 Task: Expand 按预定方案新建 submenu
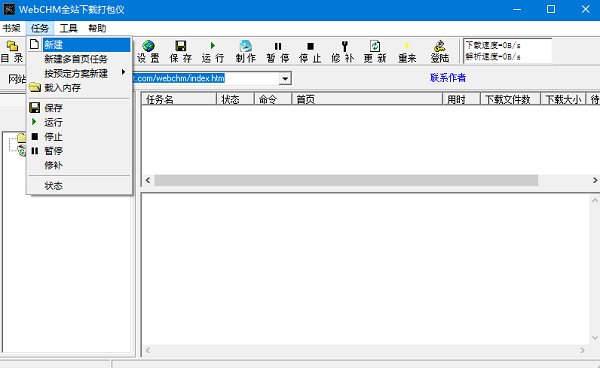(x=79, y=73)
